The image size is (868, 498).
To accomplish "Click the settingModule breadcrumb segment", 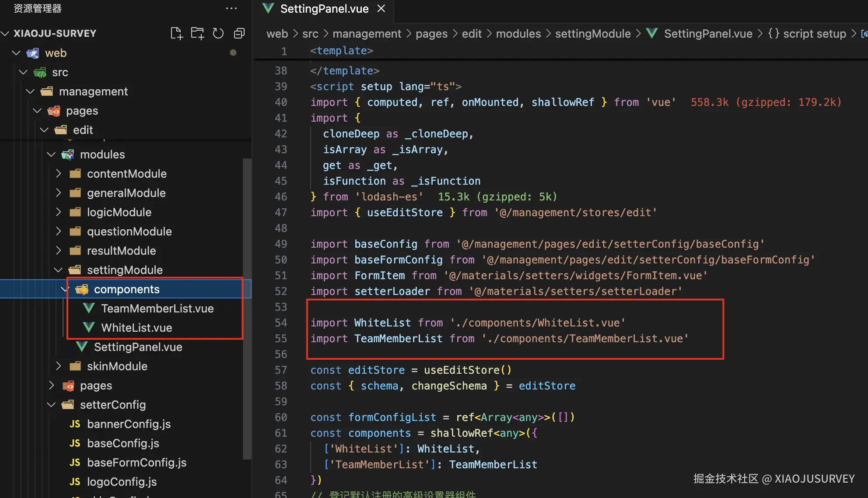I will coord(592,34).
